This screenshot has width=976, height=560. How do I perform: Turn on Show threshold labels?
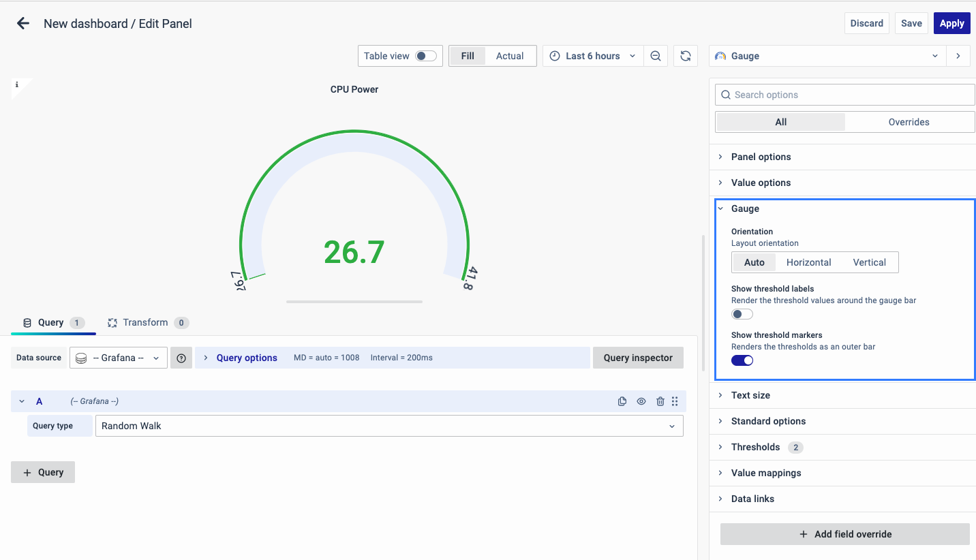(x=742, y=314)
